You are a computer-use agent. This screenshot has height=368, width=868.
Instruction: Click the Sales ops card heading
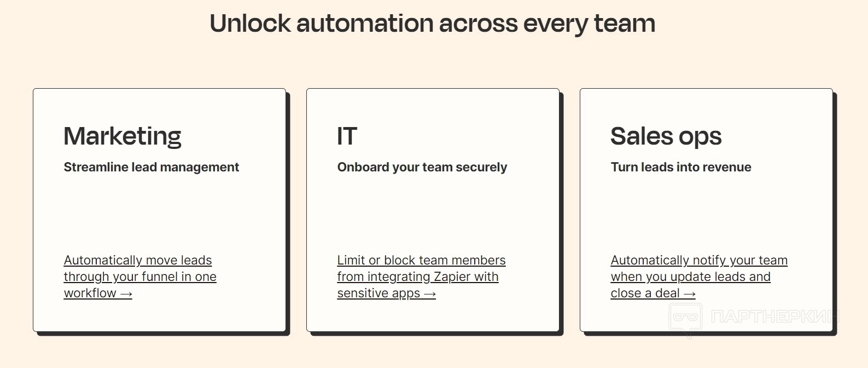click(666, 136)
